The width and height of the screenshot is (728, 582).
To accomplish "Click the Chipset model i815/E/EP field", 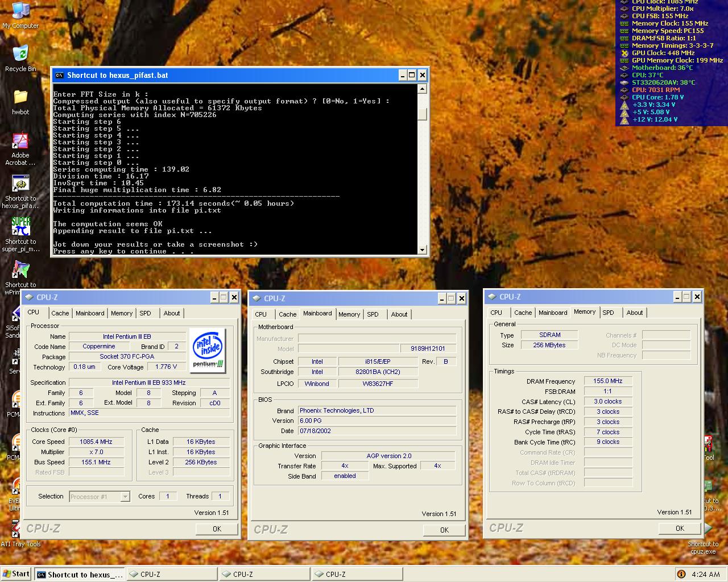I will (x=378, y=361).
